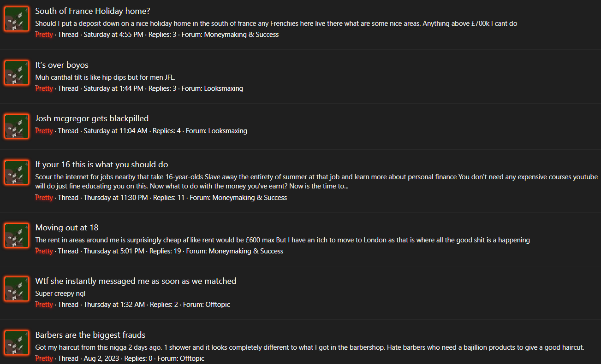Screen dimensions: 601x364
Task: Click Pretty username under South of France thread
Action: [44, 35]
